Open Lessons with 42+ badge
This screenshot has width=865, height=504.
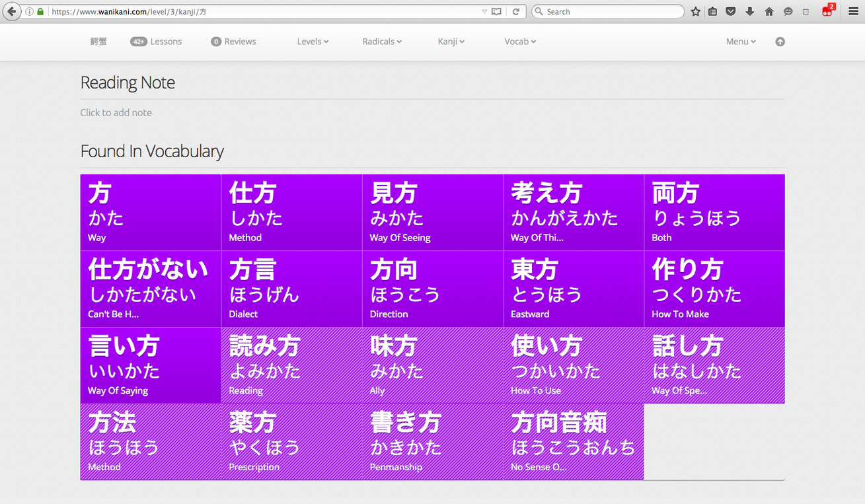pyautogui.click(x=156, y=42)
